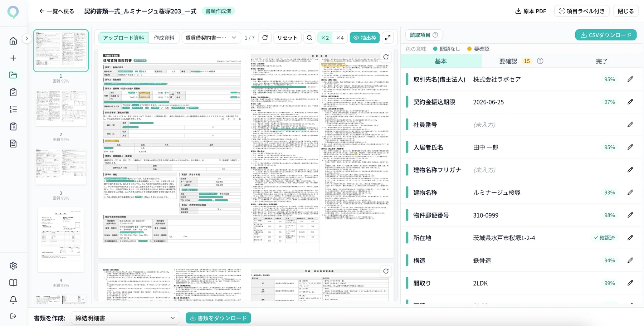
Task: Open the numbered list icon in sidebar
Action: click(x=13, y=110)
